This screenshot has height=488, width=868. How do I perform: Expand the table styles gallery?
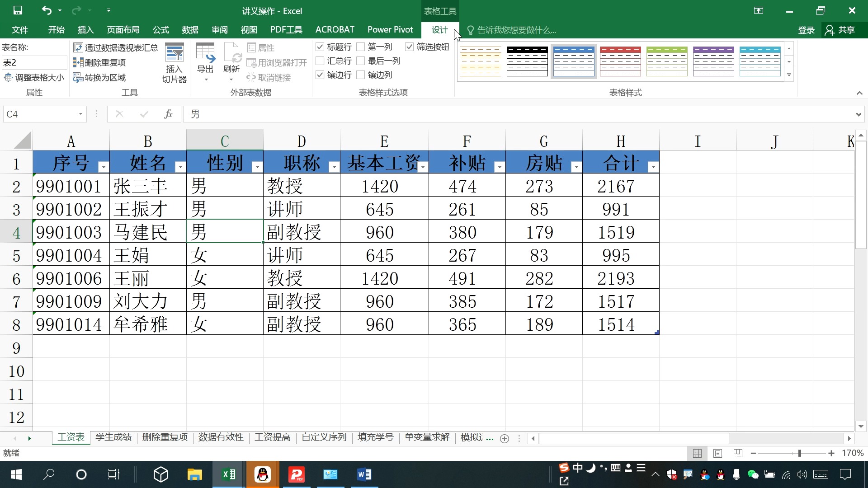click(x=789, y=75)
